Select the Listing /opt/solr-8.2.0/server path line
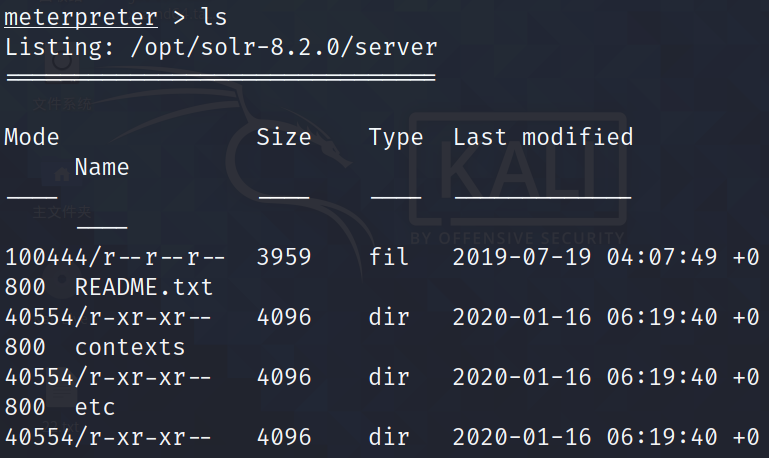Viewport: 769px width, 458px height. 221,48
